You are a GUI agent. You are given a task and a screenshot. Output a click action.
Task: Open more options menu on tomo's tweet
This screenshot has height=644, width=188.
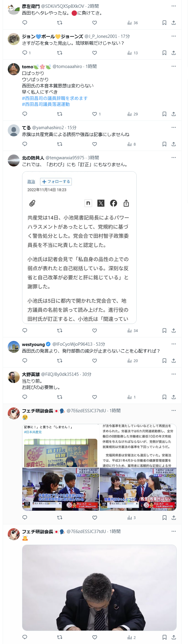[174, 66]
